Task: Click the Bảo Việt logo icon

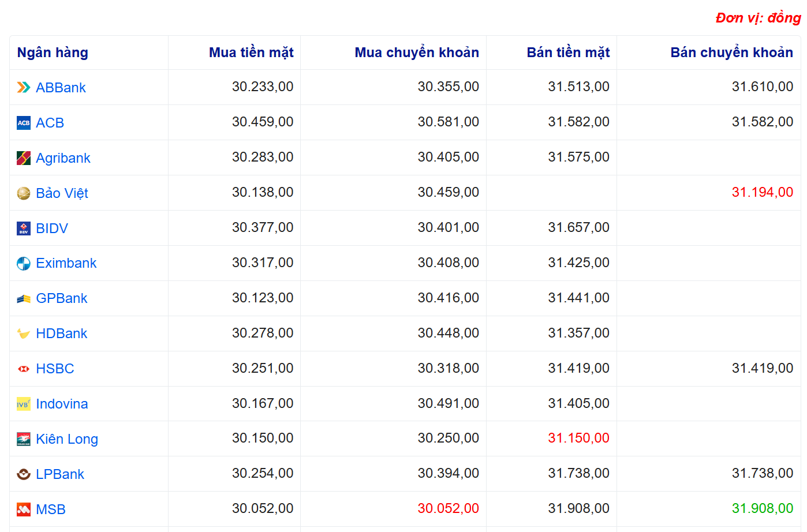Action: (x=24, y=193)
